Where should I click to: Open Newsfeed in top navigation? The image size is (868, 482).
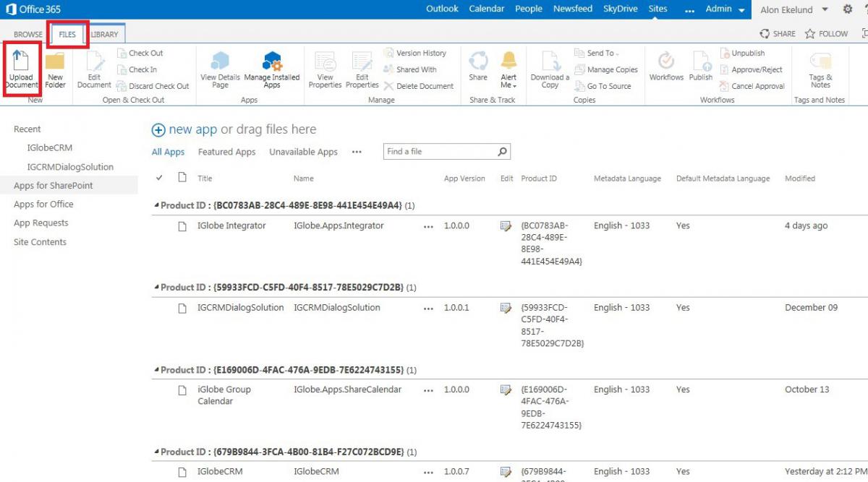pyautogui.click(x=573, y=9)
